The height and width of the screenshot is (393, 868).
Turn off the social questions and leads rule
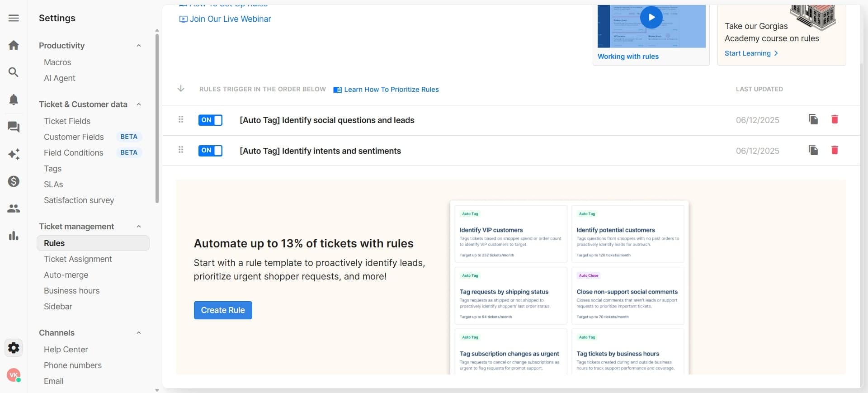pos(210,120)
